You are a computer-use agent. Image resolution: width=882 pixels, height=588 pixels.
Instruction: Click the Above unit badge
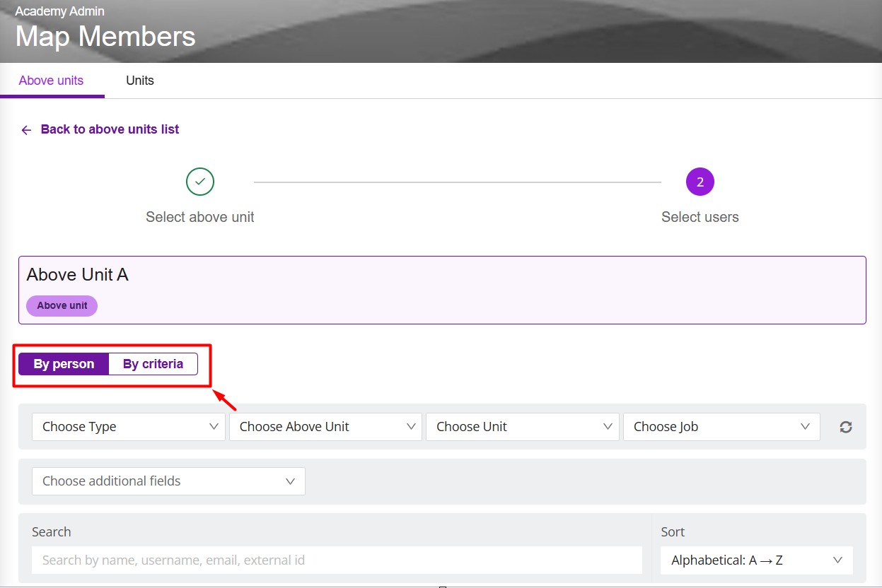(x=62, y=305)
